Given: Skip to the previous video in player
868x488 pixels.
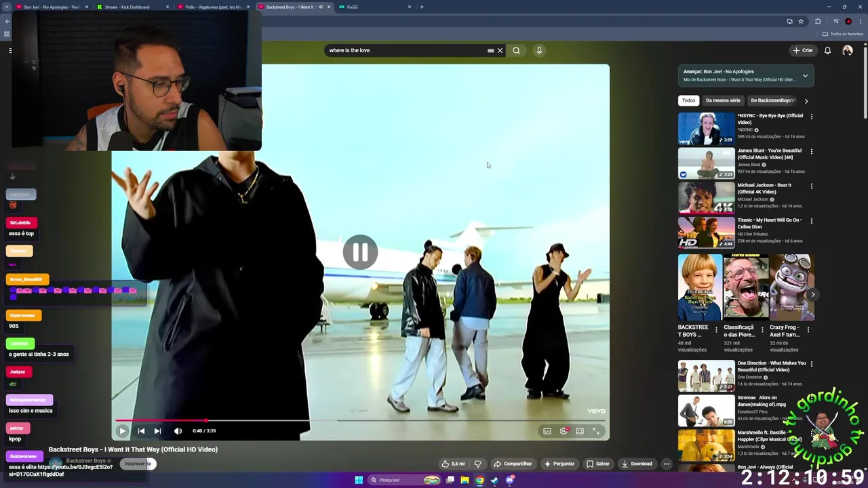Looking at the screenshot, I should tap(141, 430).
